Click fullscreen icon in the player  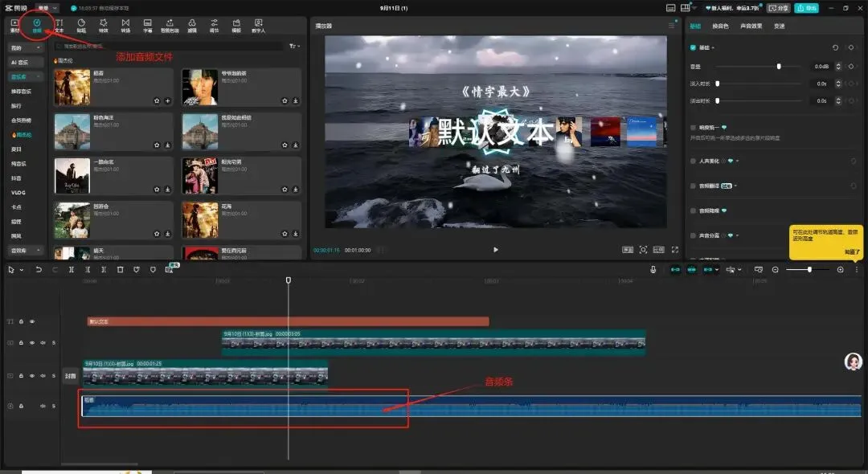click(674, 250)
